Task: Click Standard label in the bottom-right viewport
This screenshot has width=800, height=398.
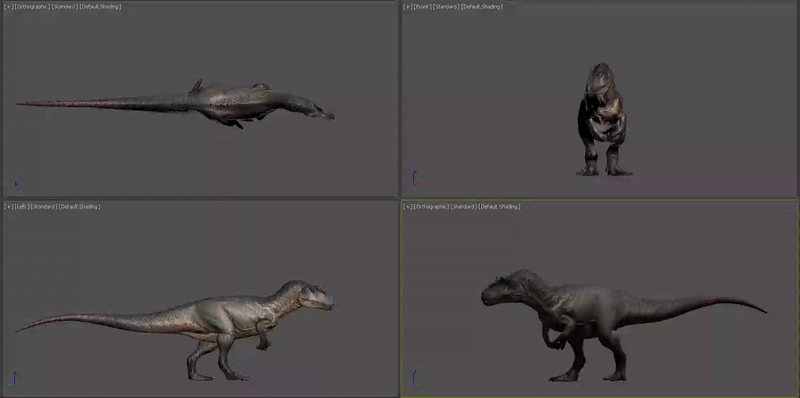Action: click(x=464, y=207)
